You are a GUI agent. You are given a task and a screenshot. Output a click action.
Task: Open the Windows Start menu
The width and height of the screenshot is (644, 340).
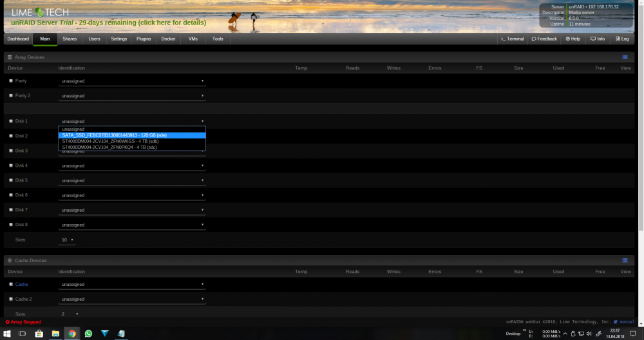(7, 334)
